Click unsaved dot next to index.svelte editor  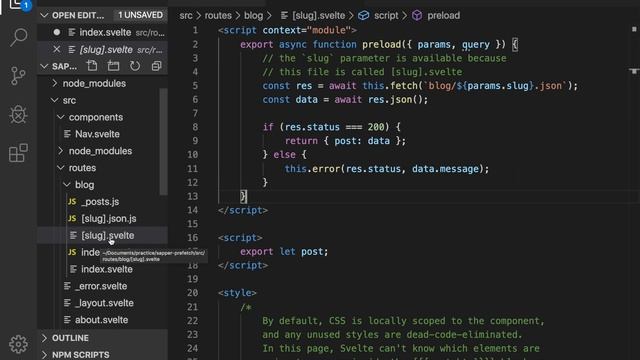[x=57, y=32]
